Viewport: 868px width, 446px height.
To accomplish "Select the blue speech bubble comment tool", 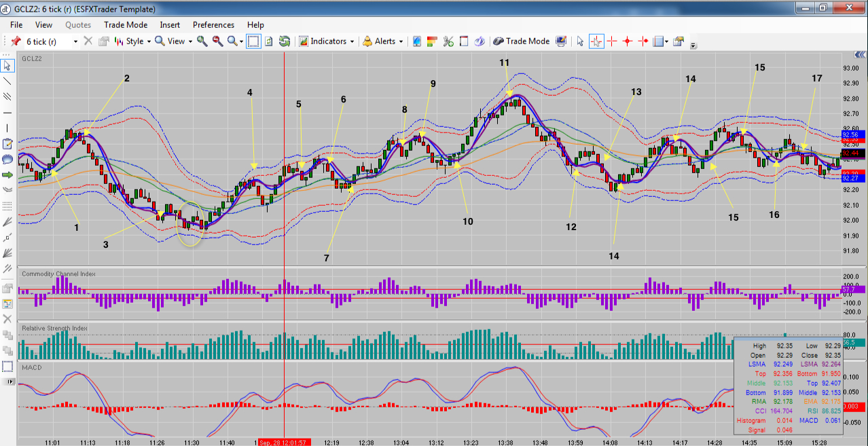I will click(x=7, y=160).
